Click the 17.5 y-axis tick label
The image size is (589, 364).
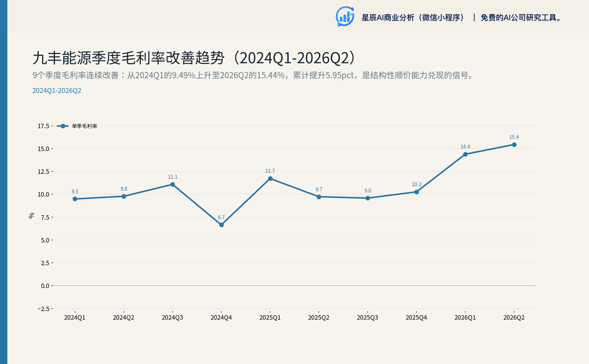(x=43, y=126)
